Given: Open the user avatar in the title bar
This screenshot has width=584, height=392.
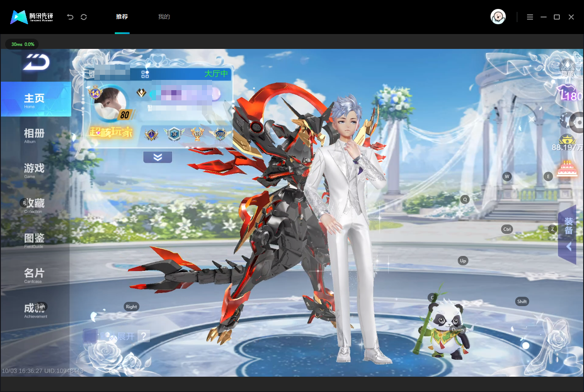Looking at the screenshot, I should tap(498, 17).
